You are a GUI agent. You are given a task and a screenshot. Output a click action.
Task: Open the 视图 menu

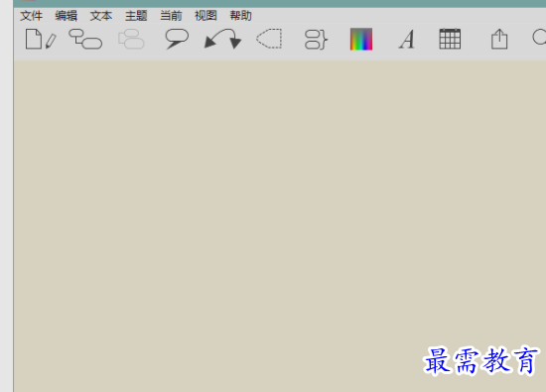[x=205, y=16]
